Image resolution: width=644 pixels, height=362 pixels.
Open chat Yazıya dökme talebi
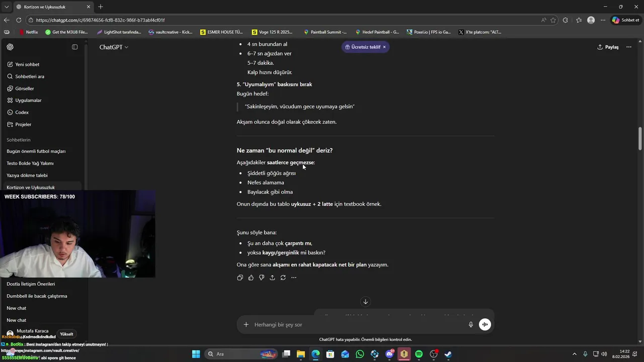(27, 175)
